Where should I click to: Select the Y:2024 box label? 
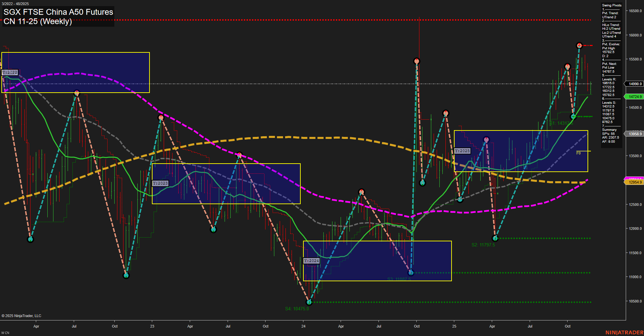tap(312, 260)
